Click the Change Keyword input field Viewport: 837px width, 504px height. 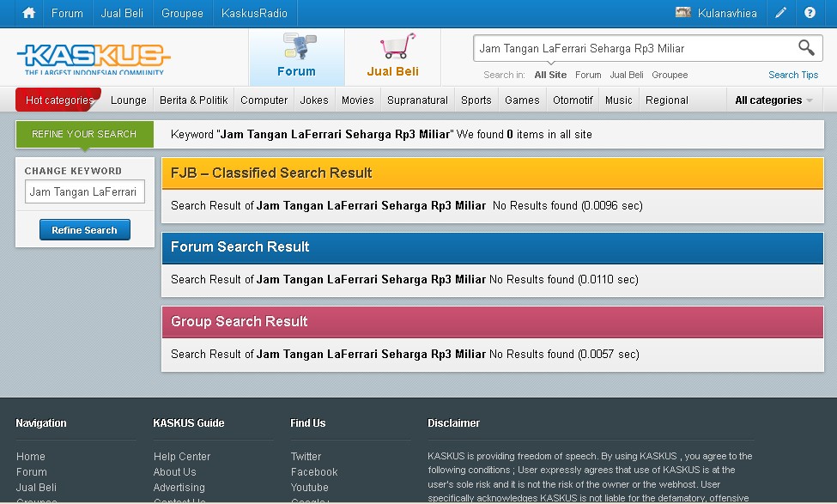pyautogui.click(x=85, y=191)
